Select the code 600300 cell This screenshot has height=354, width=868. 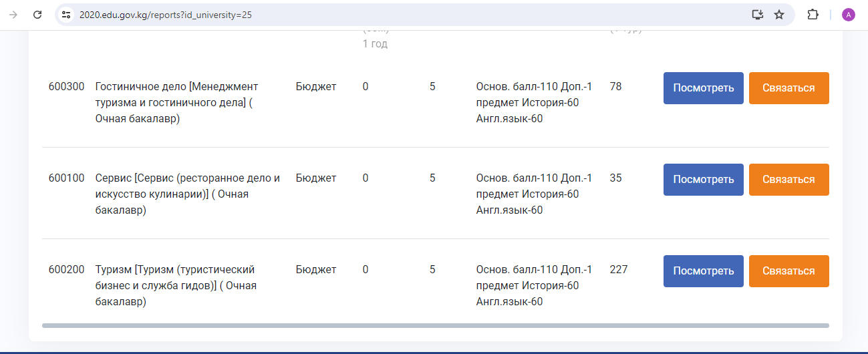pos(67,87)
